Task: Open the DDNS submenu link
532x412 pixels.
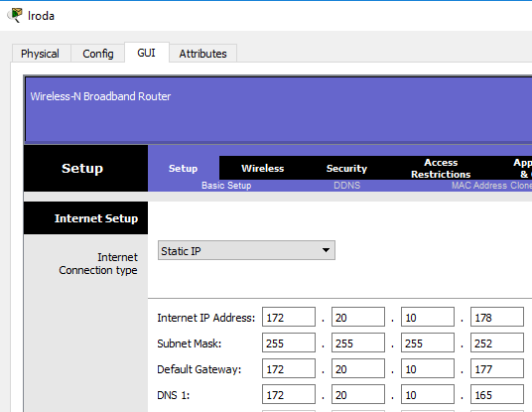Action: click(x=346, y=186)
